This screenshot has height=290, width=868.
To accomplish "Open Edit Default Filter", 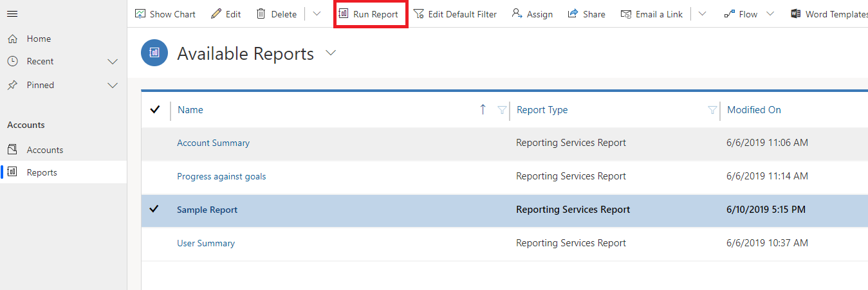I will (455, 14).
